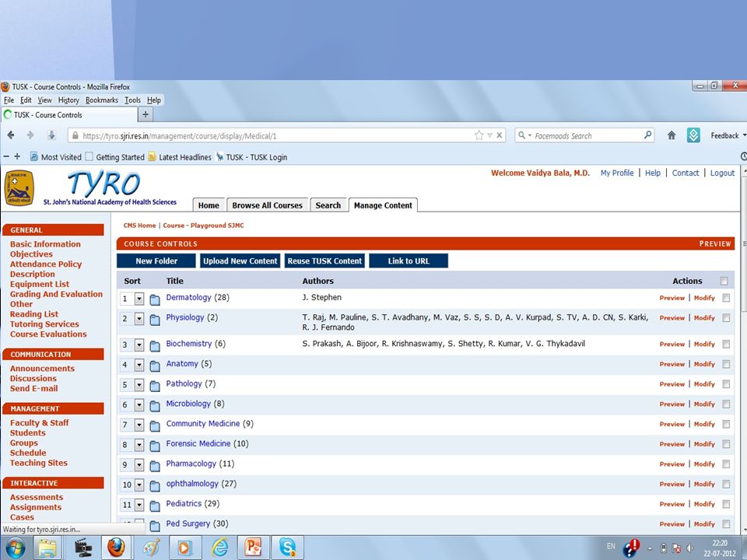Tick the checkbox for Community Medicine row
Viewport: 747px width, 560px height.
[726, 424]
